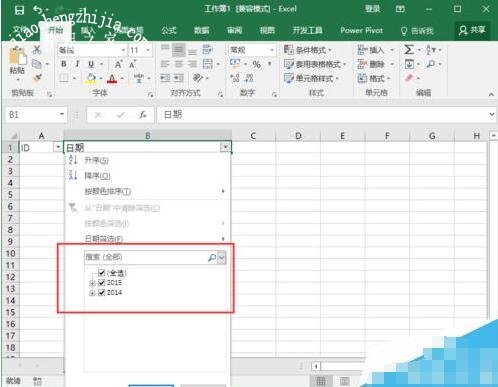Change the text orientation
The width and height of the screenshot is (498, 387).
pyautogui.click(x=198, y=78)
